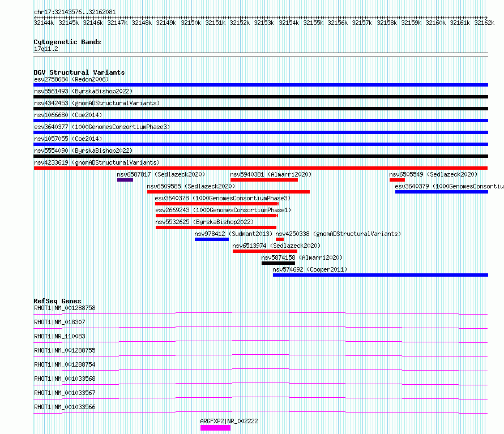The width and height of the screenshot is (504, 434).
Task: Select RHOT1|NM_001288754 transcript
Action: pos(65,364)
